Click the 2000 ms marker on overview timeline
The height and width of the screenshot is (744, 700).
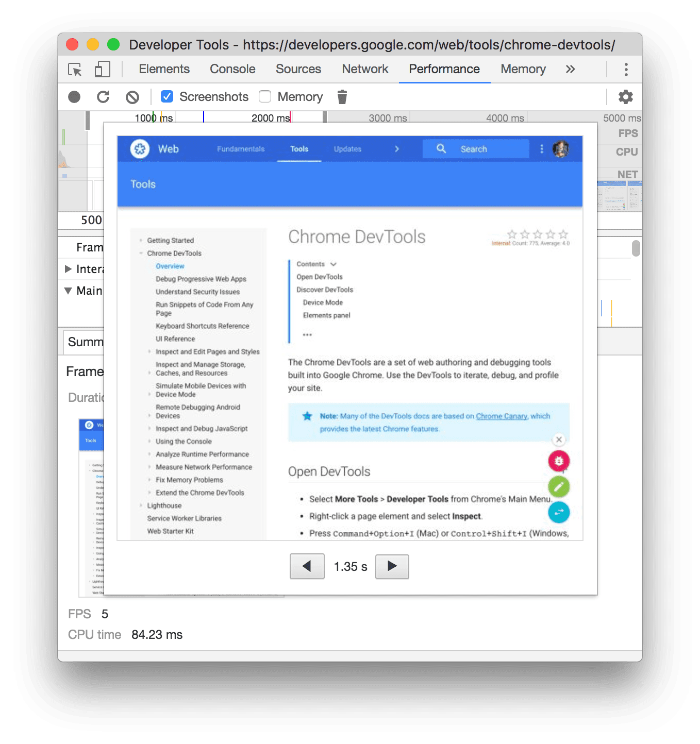tap(271, 118)
